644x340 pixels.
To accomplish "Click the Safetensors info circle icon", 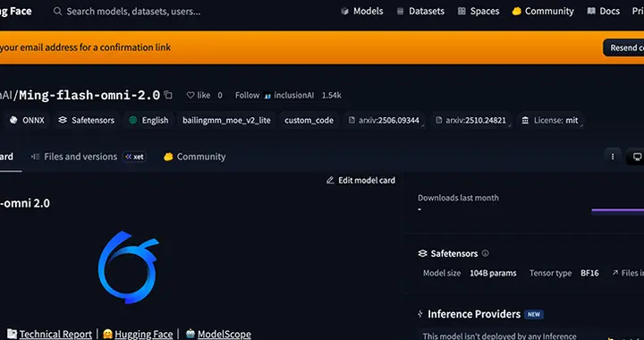I will [485, 253].
